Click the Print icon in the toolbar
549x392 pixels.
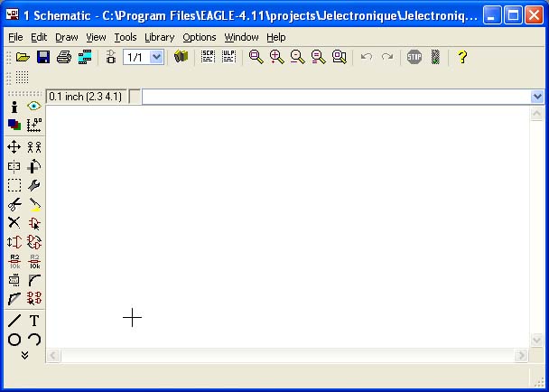coord(64,57)
